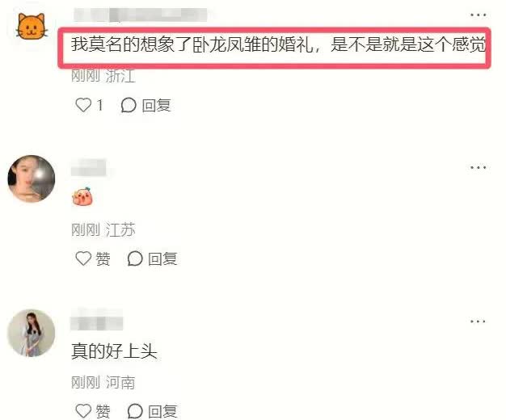
Task: Tap the blushing peach emoji sticker
Action: (x=82, y=197)
